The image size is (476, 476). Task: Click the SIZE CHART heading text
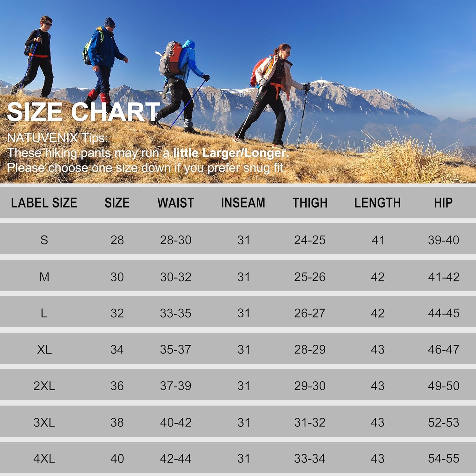(83, 112)
